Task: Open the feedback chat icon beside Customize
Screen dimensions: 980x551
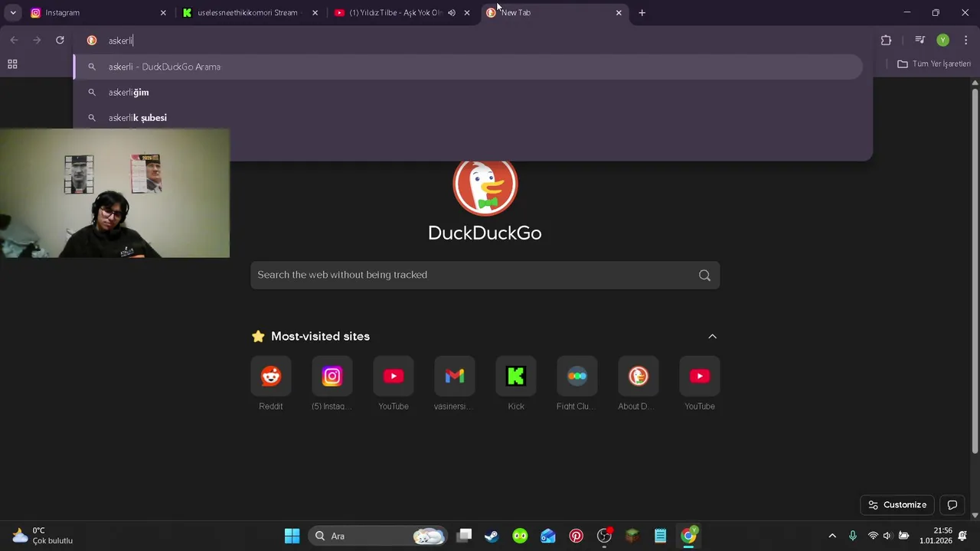Action: click(x=952, y=505)
